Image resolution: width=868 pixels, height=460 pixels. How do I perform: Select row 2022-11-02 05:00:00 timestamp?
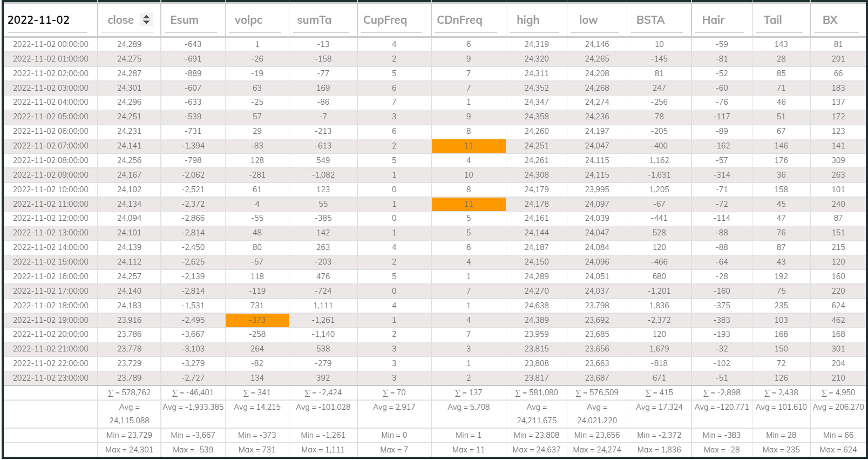point(51,117)
